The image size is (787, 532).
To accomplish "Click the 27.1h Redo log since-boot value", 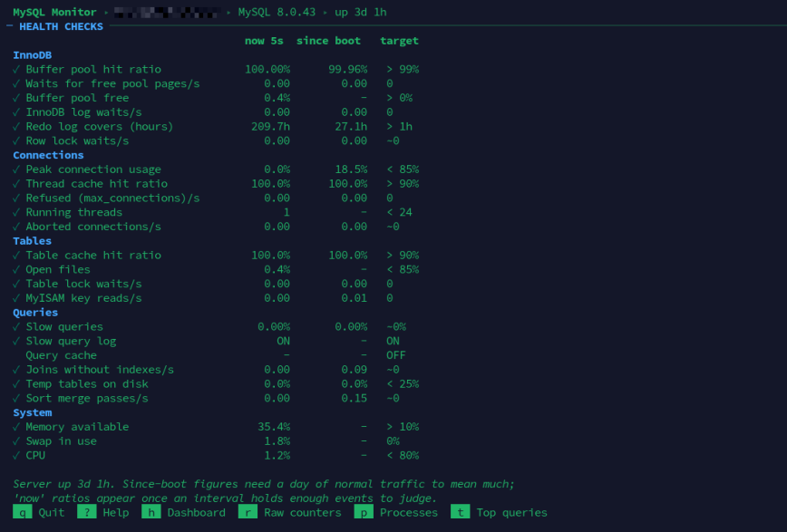I will (x=351, y=127).
